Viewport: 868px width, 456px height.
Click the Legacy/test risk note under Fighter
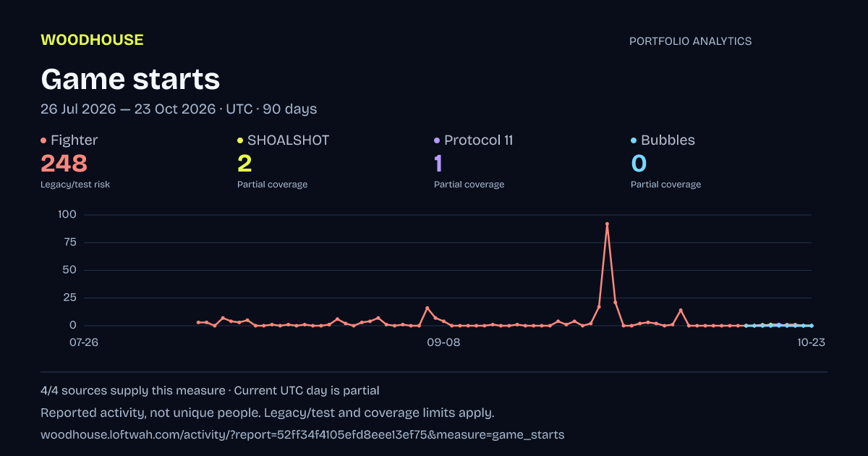(x=75, y=185)
